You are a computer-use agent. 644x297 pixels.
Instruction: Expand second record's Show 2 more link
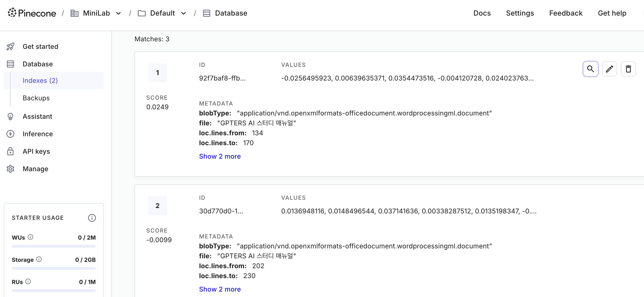click(220, 289)
